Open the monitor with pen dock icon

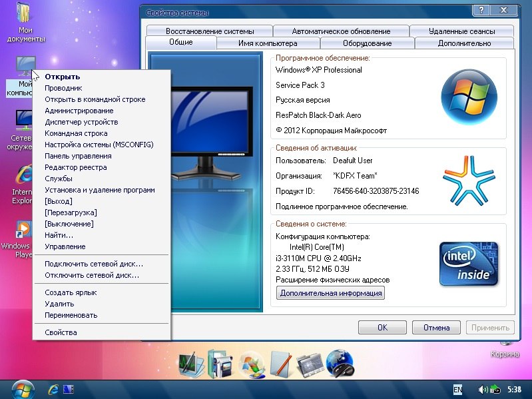pos(190,364)
